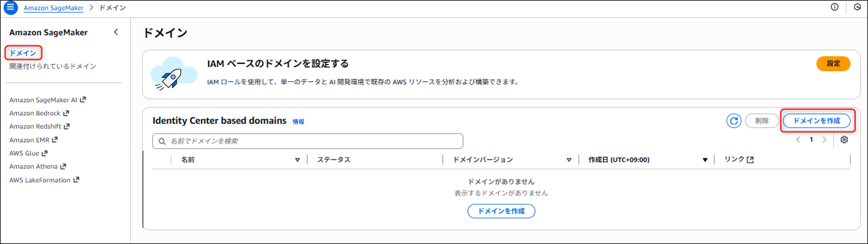Open the hamburger navigation menu icon

[11, 8]
